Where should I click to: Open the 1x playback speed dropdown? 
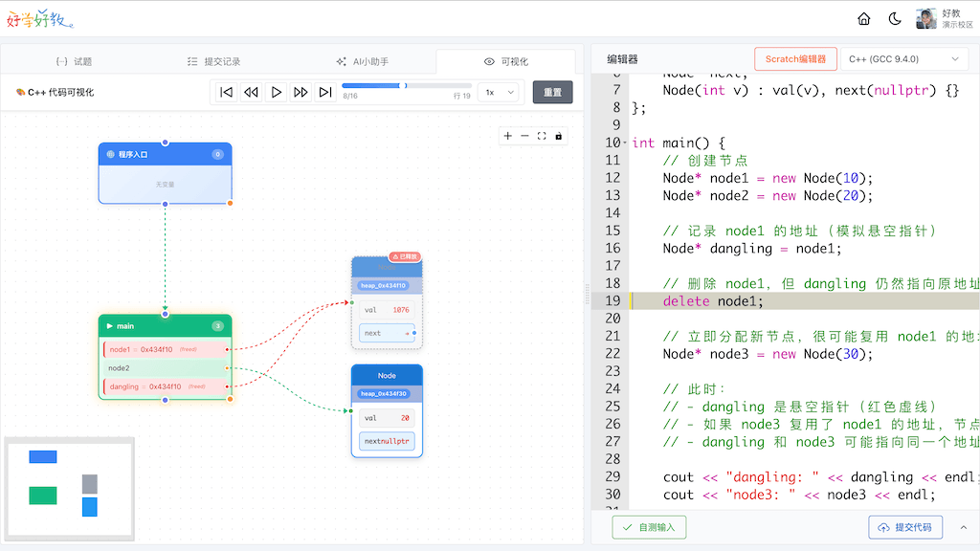pos(498,93)
